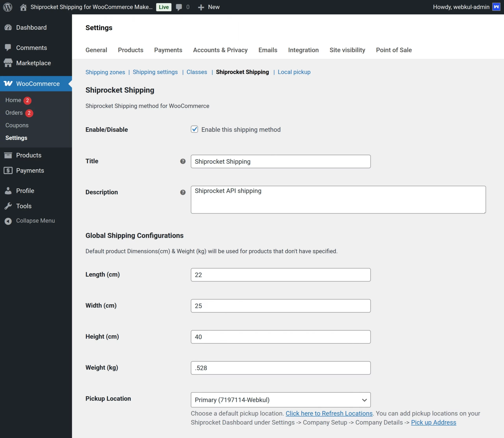Click the Collapse Menu arrow icon

coord(8,221)
